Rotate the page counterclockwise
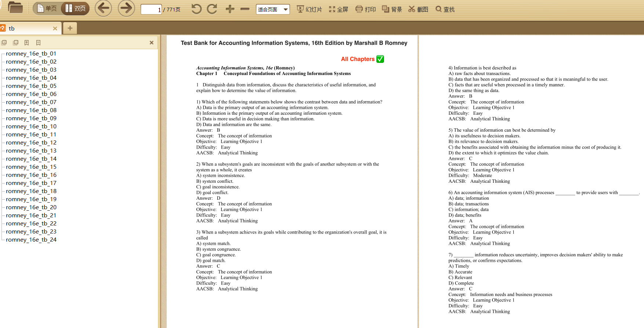This screenshot has width=644, height=328. [196, 9]
